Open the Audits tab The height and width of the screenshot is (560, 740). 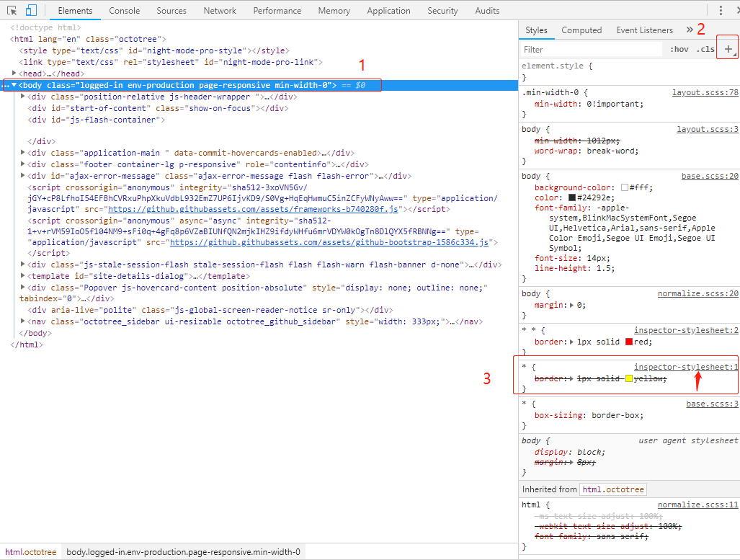point(486,10)
